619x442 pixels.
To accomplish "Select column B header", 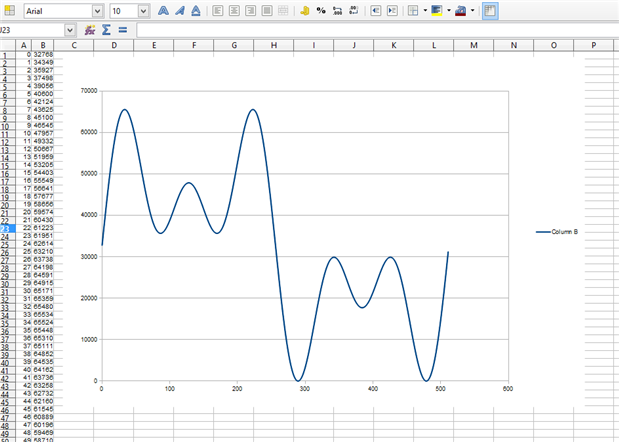I will [x=43, y=45].
